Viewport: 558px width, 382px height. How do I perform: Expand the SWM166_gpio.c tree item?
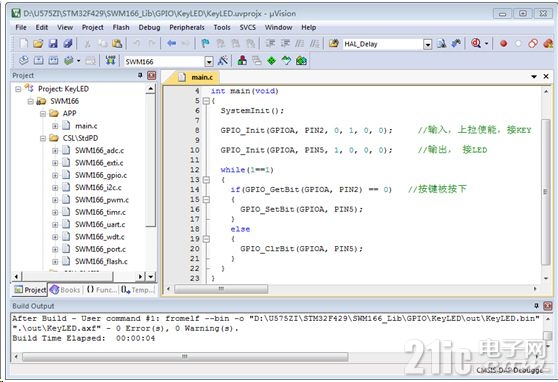[x=55, y=175]
